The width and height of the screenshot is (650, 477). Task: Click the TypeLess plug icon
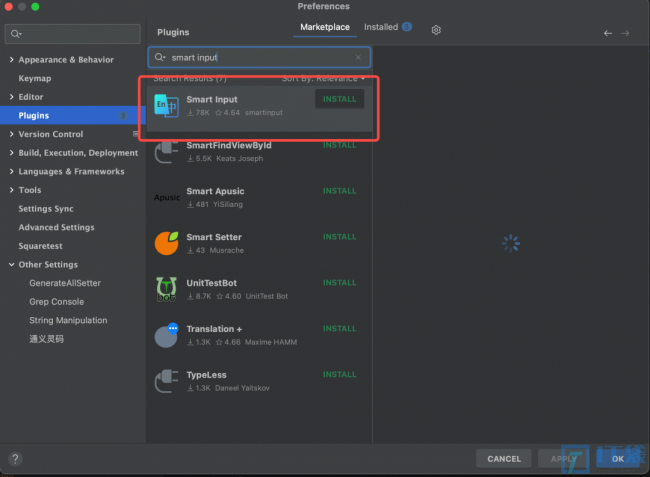pyautogui.click(x=166, y=381)
